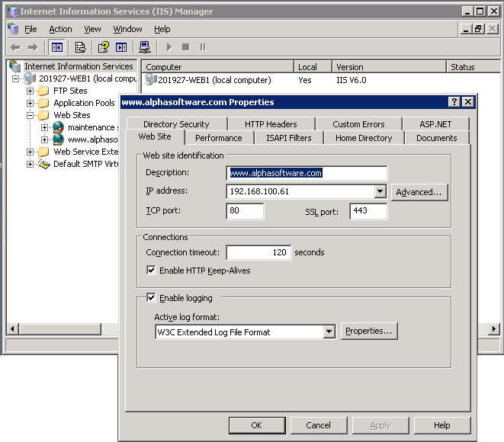Click the Description text field
504x442 pixels.
point(307,173)
